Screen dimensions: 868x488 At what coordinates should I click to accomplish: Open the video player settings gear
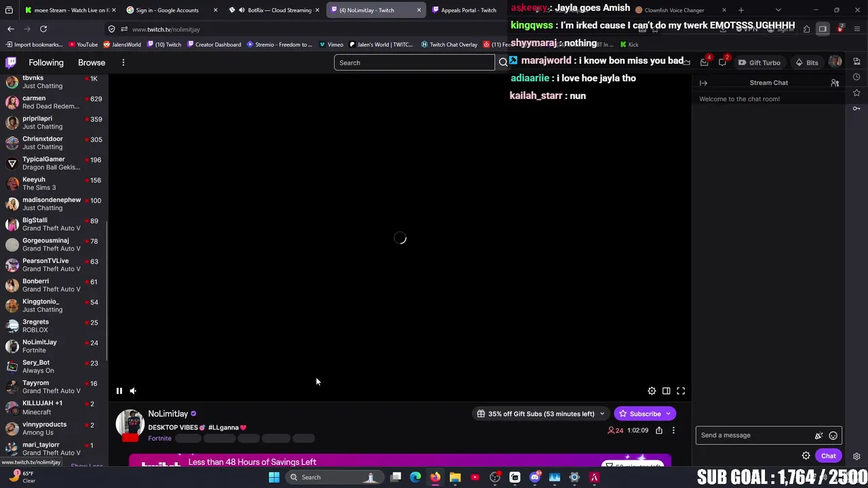click(x=652, y=390)
